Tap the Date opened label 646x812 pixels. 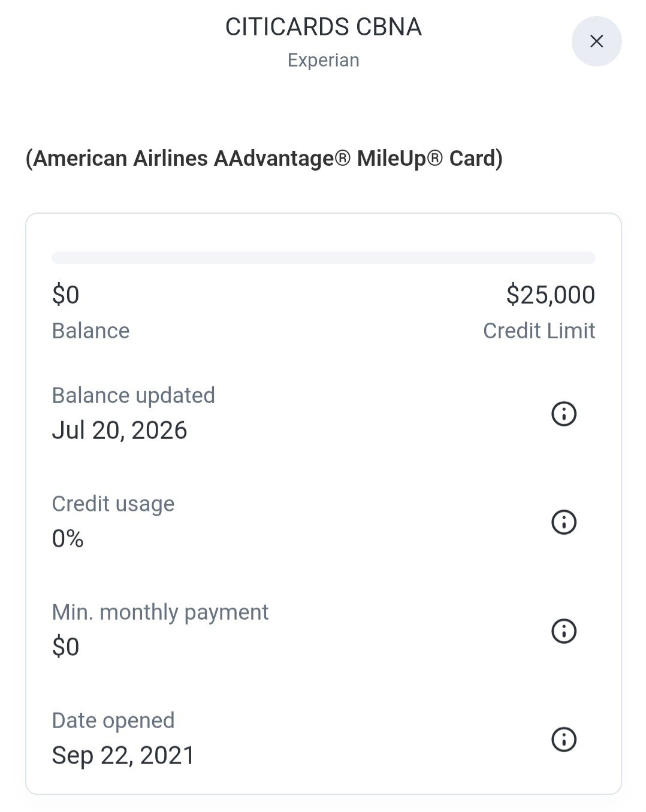(x=113, y=721)
